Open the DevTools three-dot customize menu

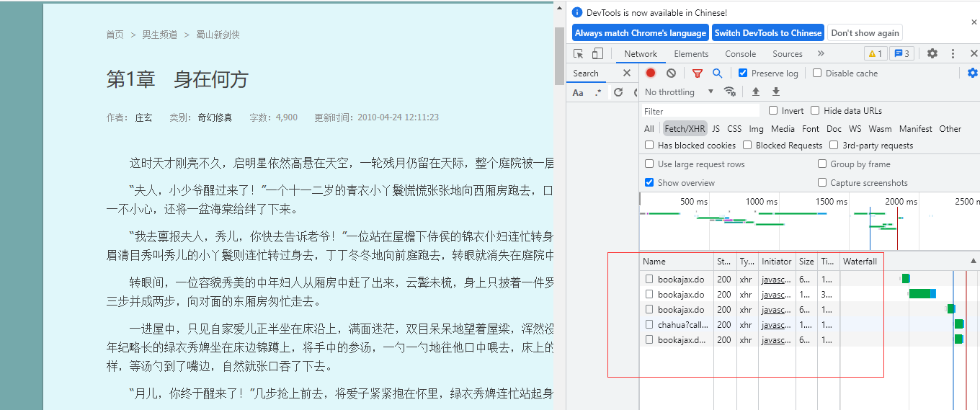pos(953,54)
